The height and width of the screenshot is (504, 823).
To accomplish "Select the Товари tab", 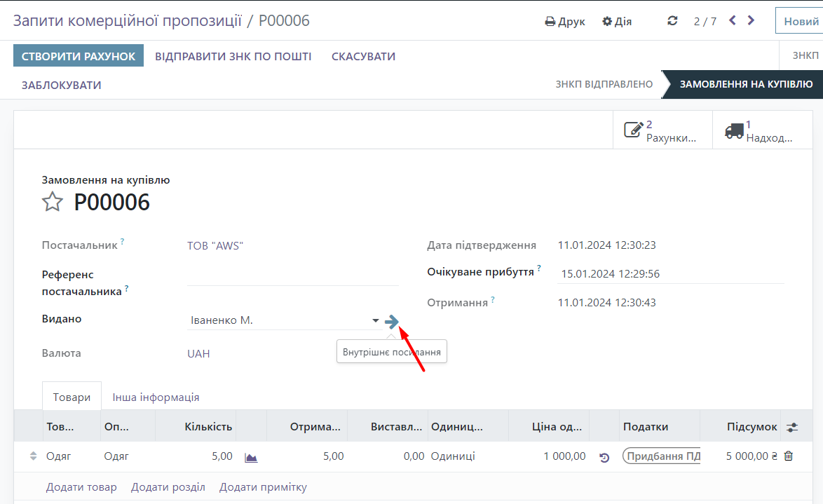I will pos(72,397).
